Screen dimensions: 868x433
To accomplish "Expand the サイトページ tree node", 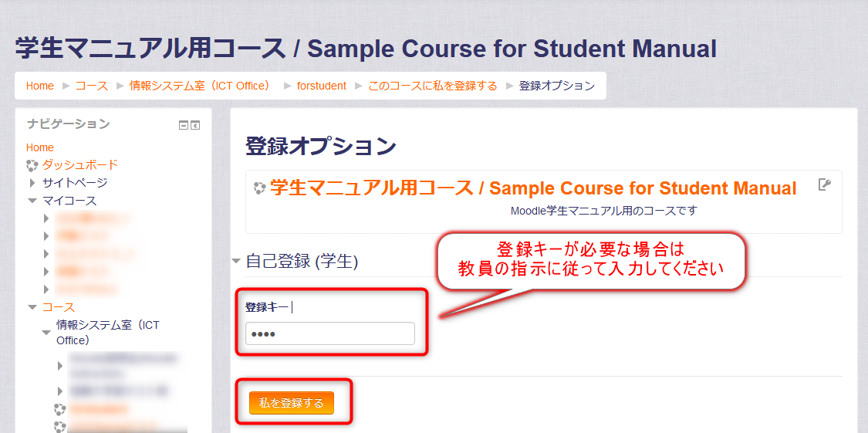I will pyautogui.click(x=32, y=183).
